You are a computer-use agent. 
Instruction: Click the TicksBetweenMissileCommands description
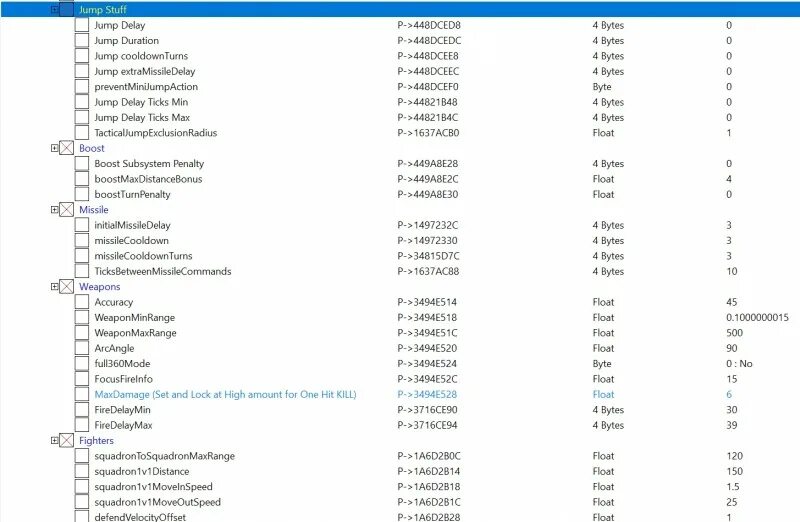click(x=163, y=271)
